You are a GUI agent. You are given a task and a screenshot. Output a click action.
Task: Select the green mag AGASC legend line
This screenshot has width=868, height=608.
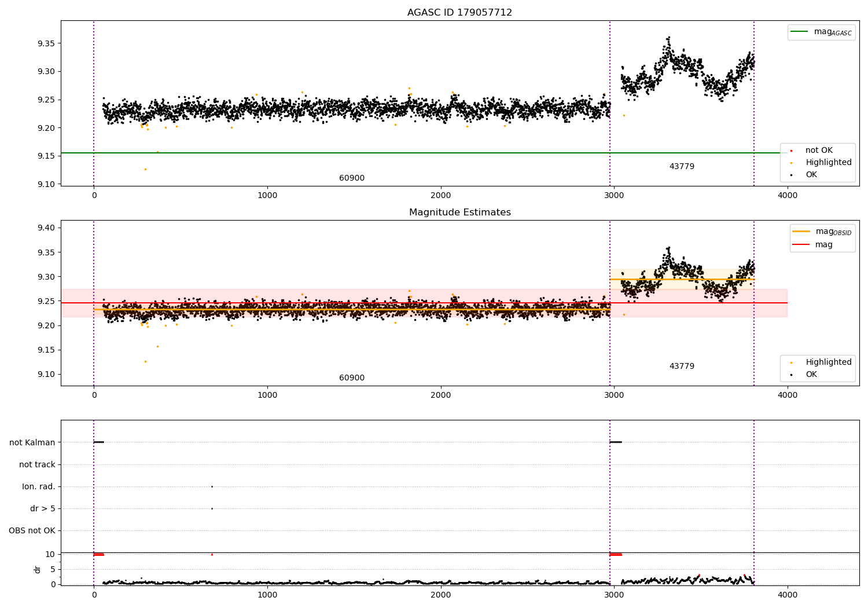(x=799, y=32)
